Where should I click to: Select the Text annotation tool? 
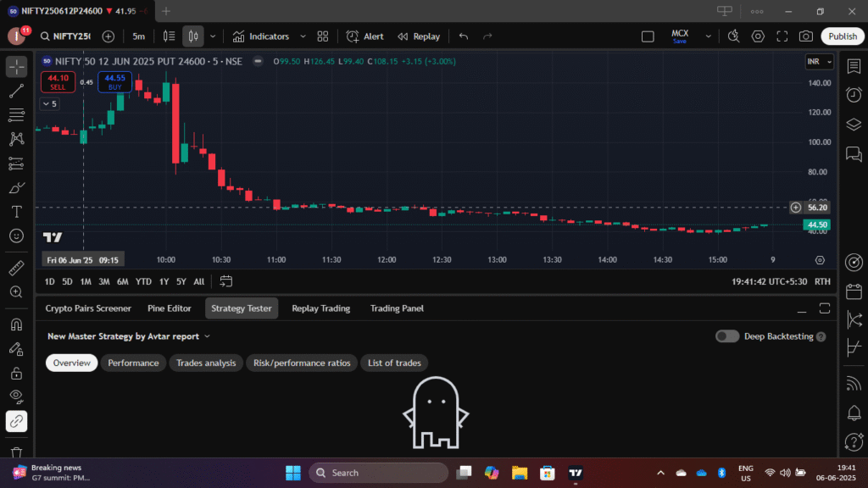(17, 212)
